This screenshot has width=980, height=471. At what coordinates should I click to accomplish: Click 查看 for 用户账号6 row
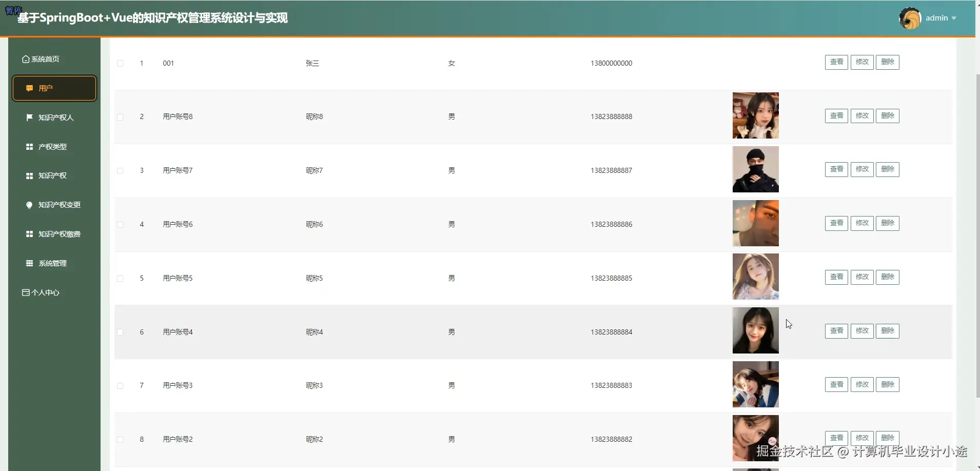(x=836, y=223)
